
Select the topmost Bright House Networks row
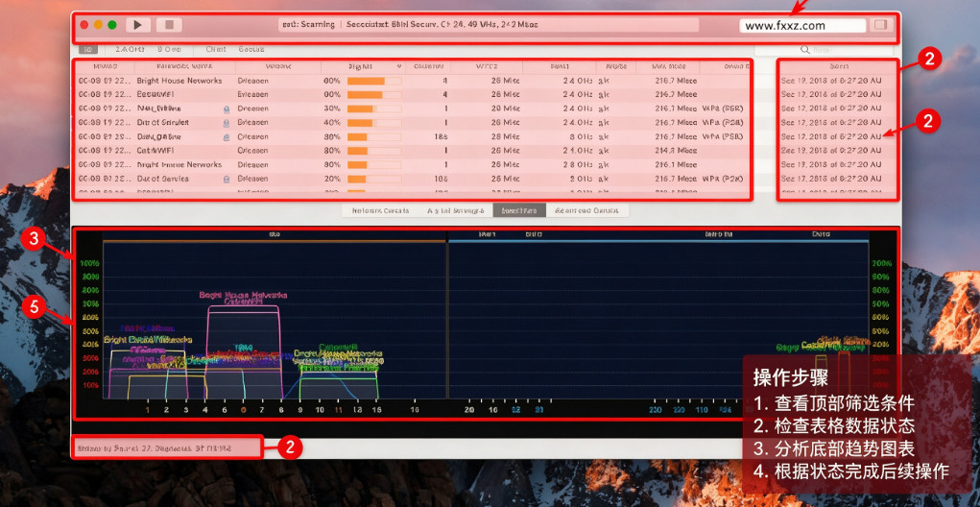tap(413, 82)
